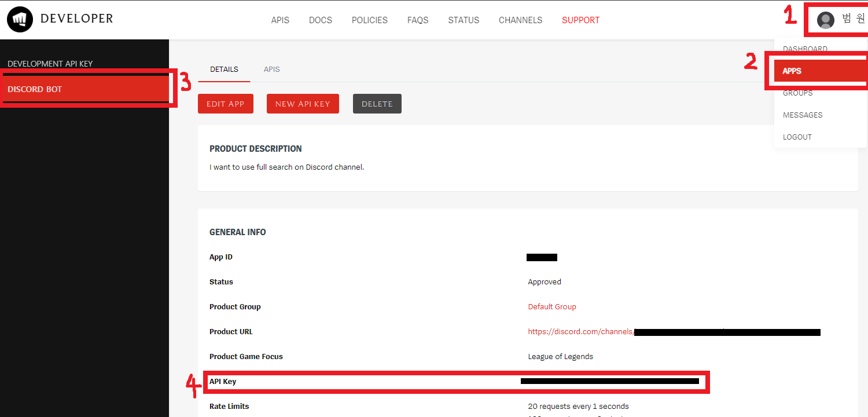Click the red SUPPORT link in header
The image size is (868, 417).
580,20
